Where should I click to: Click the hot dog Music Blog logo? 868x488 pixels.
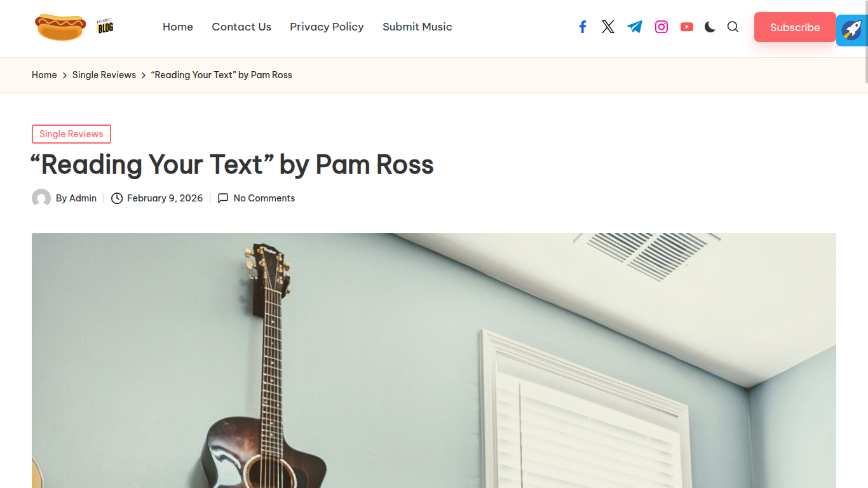pos(74,27)
